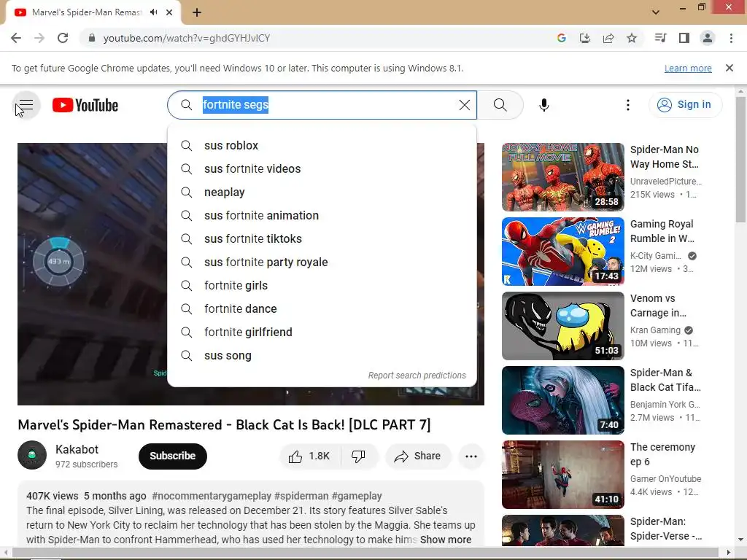747x560 pixels.
Task: Choose the 'fortnite dance' suggestion
Action: pos(322,308)
